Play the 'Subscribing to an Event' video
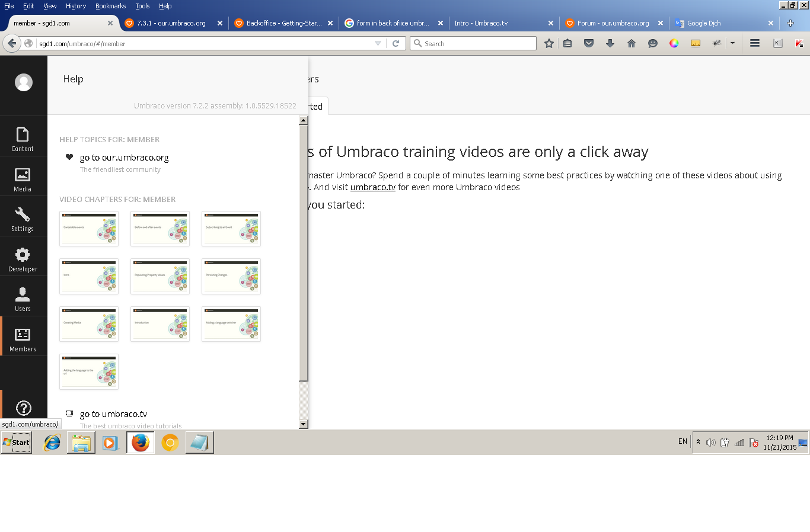The width and height of the screenshot is (810, 532). [x=231, y=229]
